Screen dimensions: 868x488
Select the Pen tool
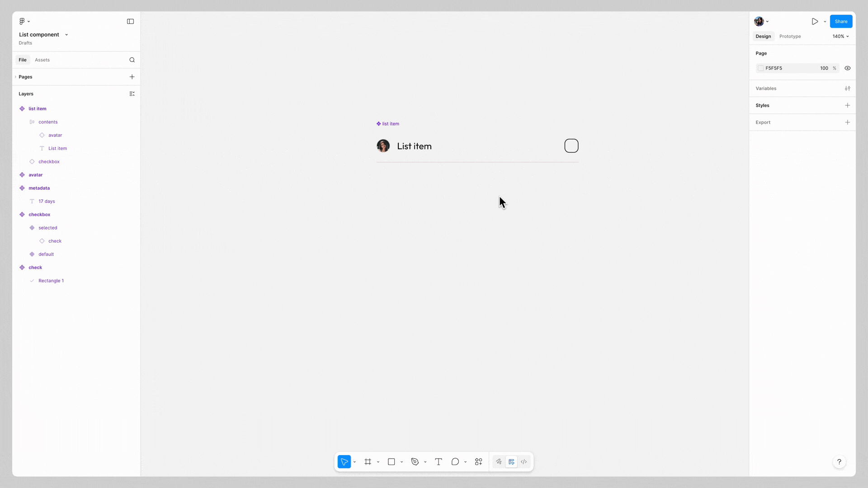pyautogui.click(x=415, y=462)
